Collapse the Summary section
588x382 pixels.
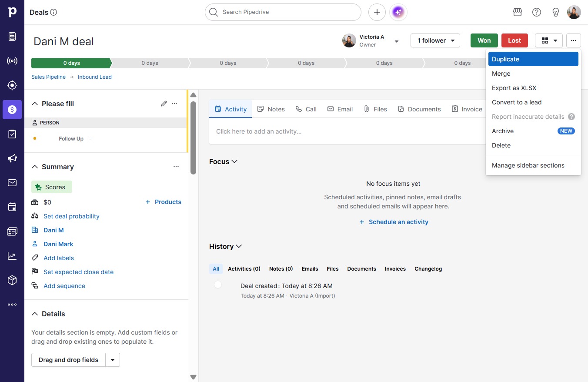click(35, 167)
